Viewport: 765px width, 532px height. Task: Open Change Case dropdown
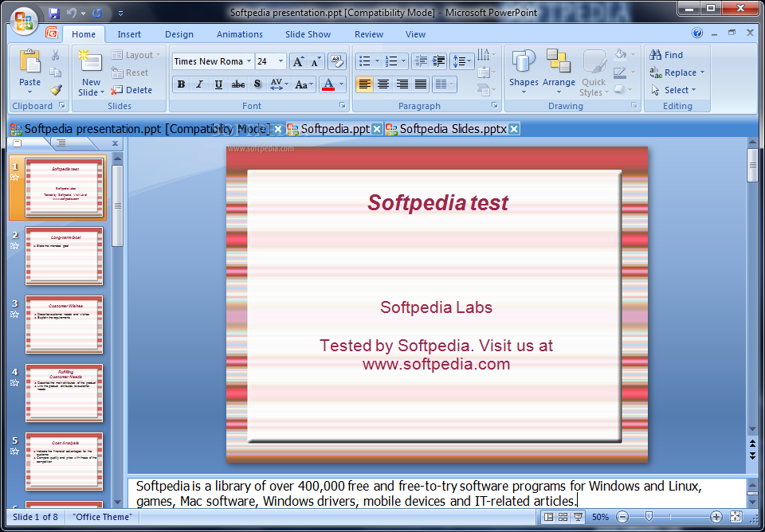click(x=304, y=84)
